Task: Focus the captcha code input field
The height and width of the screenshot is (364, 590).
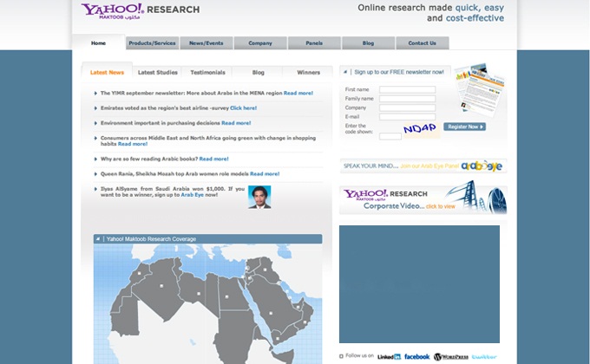Action: [x=390, y=136]
